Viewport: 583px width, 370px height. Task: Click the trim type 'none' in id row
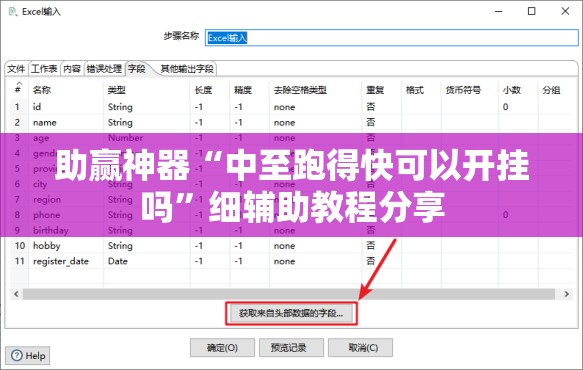coord(284,107)
